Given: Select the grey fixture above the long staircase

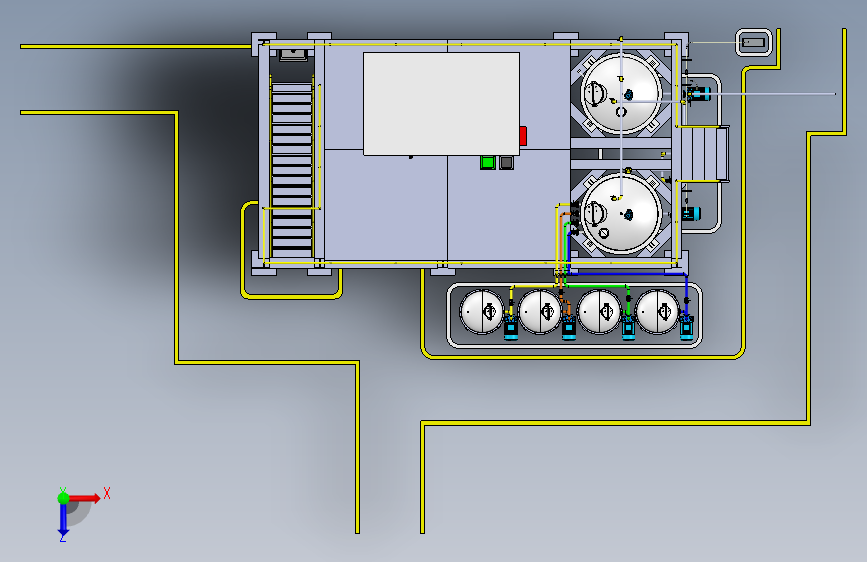Looking at the screenshot, I should (x=294, y=55).
